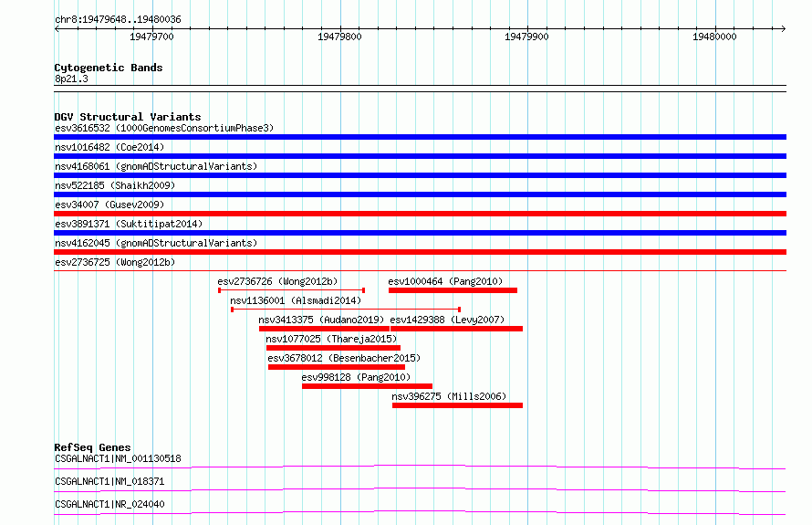Image resolution: width=812 pixels, height=525 pixels.
Task: Select the red bar under nsv396275
Action: (x=457, y=405)
